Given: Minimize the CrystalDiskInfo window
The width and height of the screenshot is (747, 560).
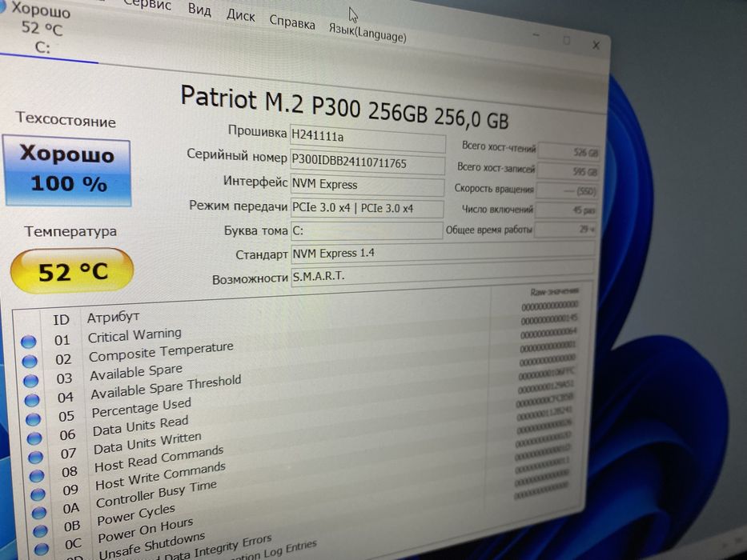Looking at the screenshot, I should 536,35.
